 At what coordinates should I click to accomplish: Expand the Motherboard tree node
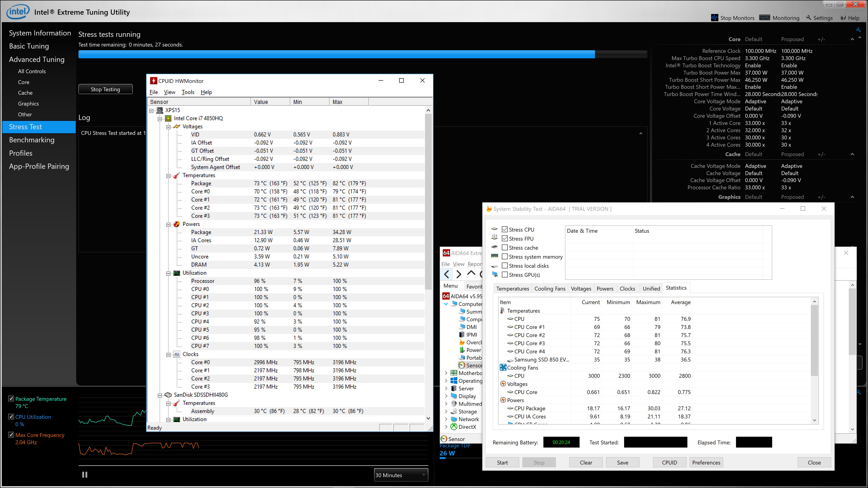[446, 373]
